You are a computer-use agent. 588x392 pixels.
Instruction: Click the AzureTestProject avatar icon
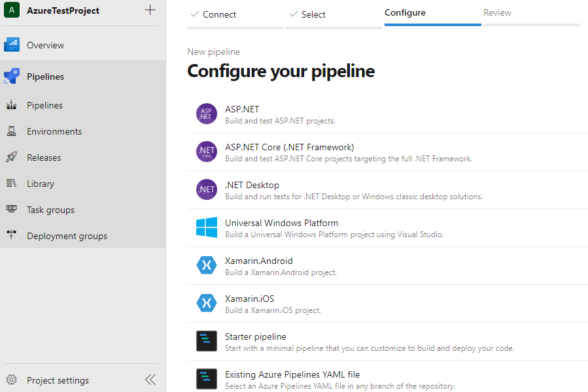[x=12, y=10]
